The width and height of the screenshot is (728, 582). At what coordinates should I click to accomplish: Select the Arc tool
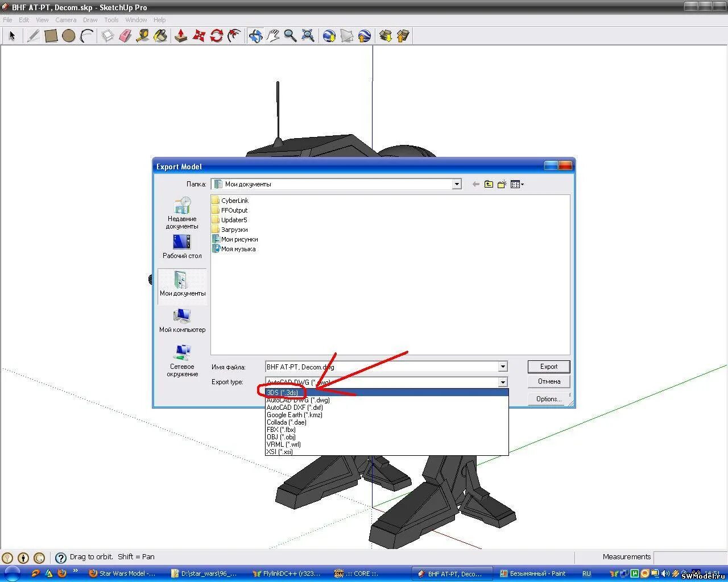[x=86, y=36]
